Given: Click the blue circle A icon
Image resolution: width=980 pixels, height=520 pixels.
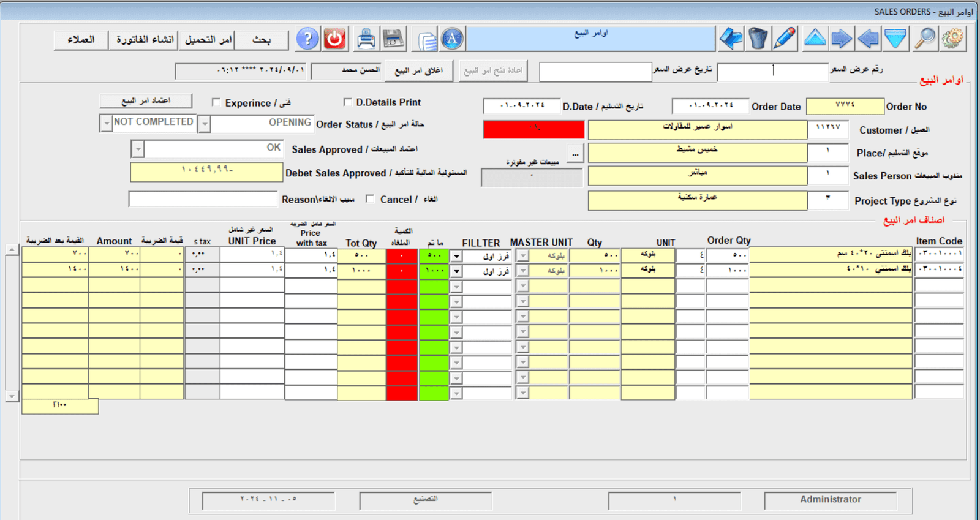Looking at the screenshot, I should (452, 39).
